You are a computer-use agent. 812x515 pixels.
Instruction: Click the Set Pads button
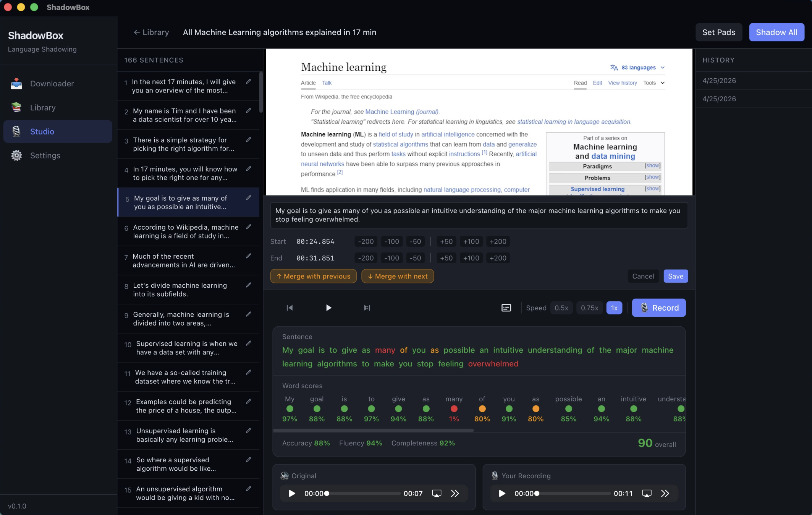tap(719, 32)
